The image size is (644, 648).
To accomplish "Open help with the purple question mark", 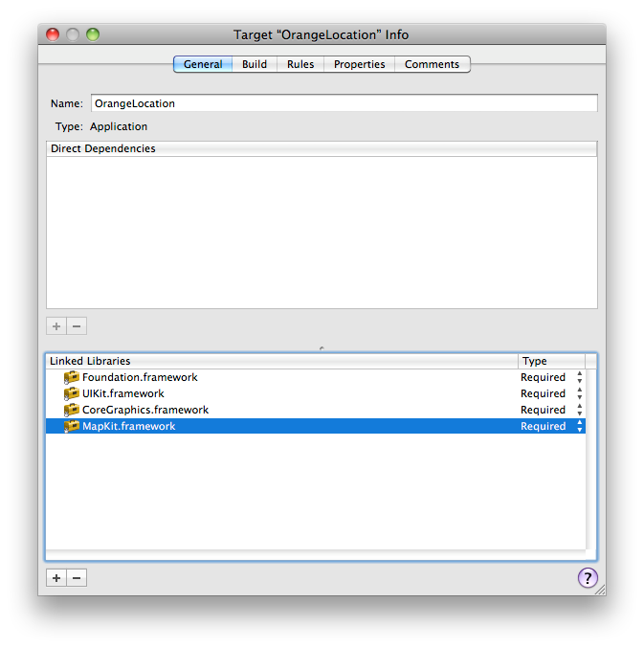I will (588, 577).
